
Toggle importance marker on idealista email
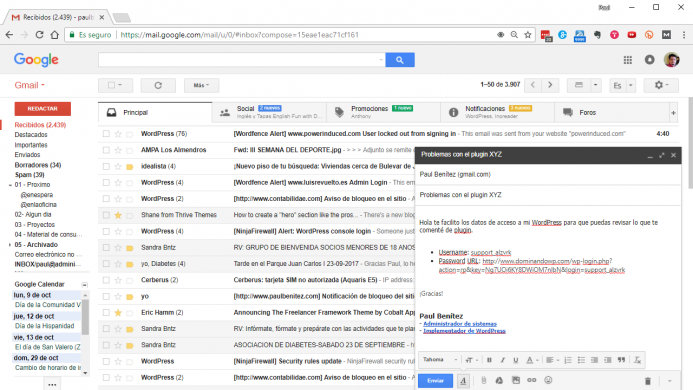point(129,167)
